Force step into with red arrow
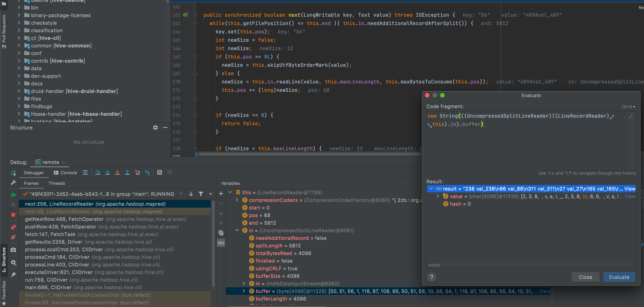The height and width of the screenshot is (307, 644). [117, 172]
